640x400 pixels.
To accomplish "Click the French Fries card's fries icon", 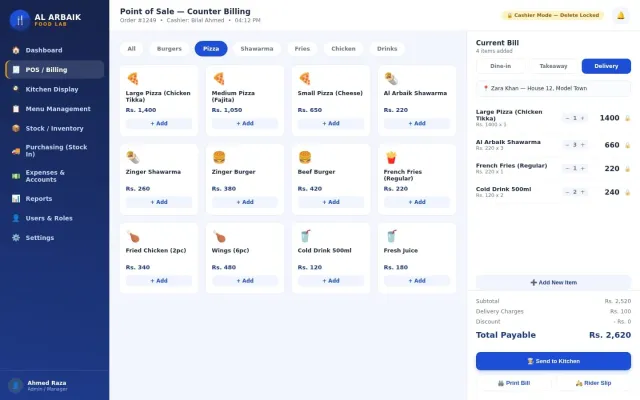I will [x=391, y=157].
